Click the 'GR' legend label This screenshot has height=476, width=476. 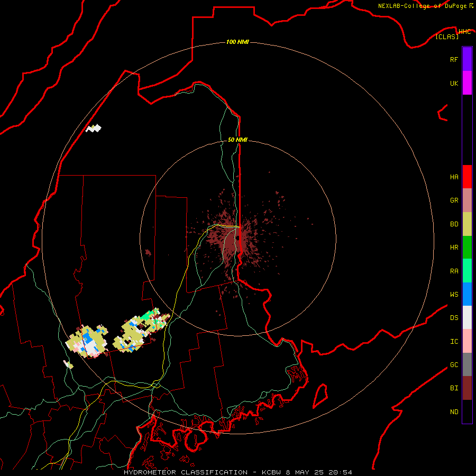click(x=454, y=200)
